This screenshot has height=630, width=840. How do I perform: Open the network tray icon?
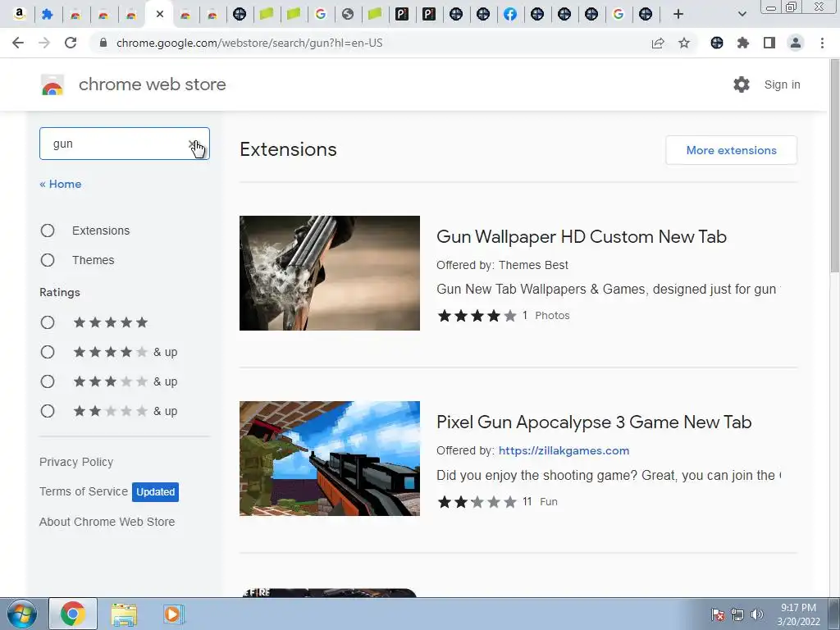(x=737, y=614)
